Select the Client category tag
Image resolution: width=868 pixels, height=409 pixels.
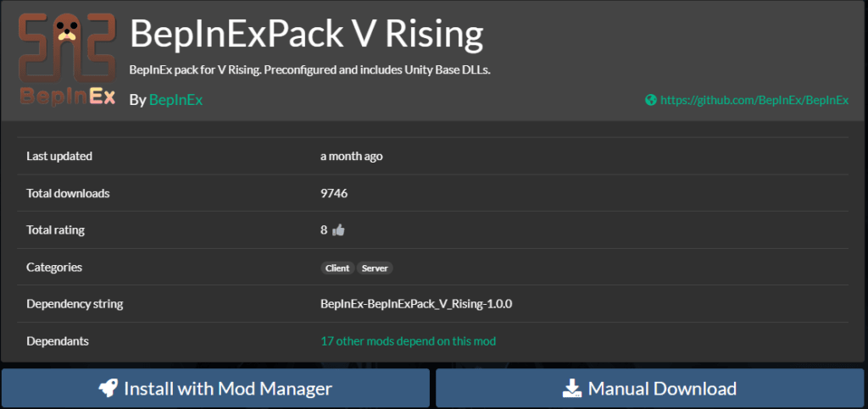tap(337, 268)
